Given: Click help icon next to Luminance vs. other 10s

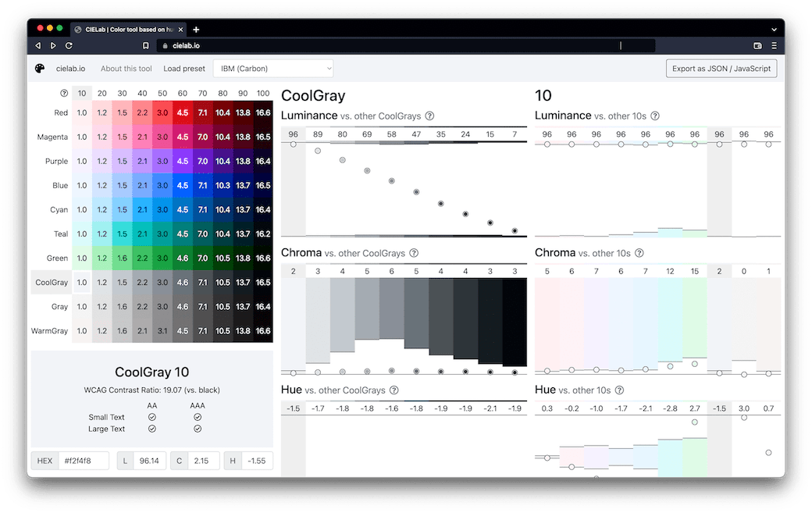Looking at the screenshot, I should point(655,116).
